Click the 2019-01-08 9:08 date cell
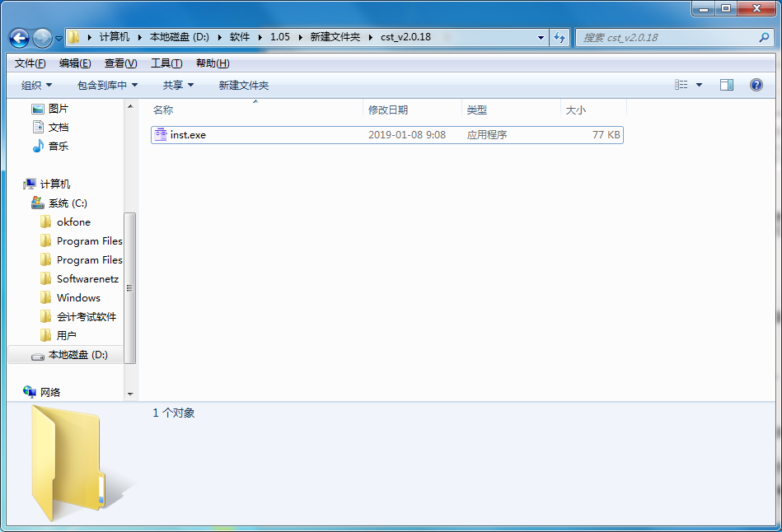 click(407, 135)
